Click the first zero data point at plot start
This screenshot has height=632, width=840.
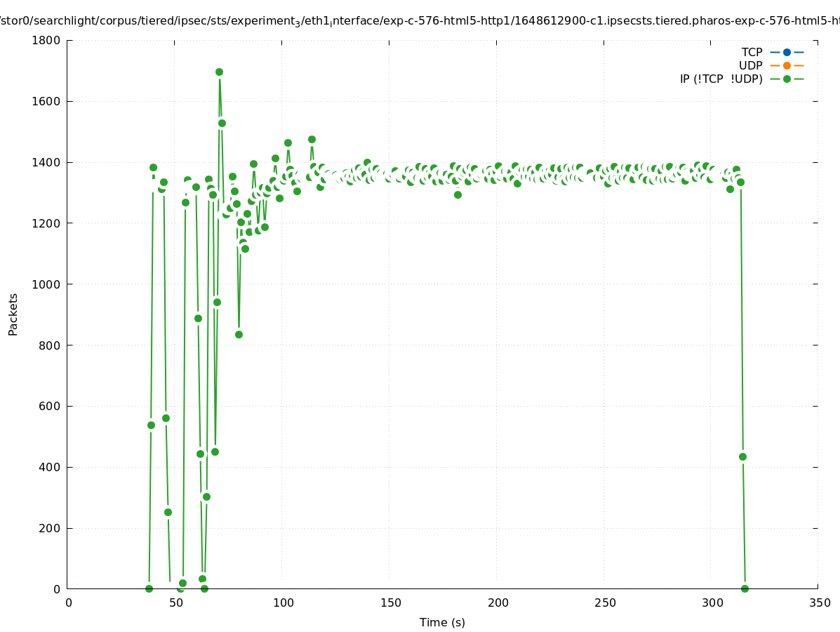tap(149, 588)
